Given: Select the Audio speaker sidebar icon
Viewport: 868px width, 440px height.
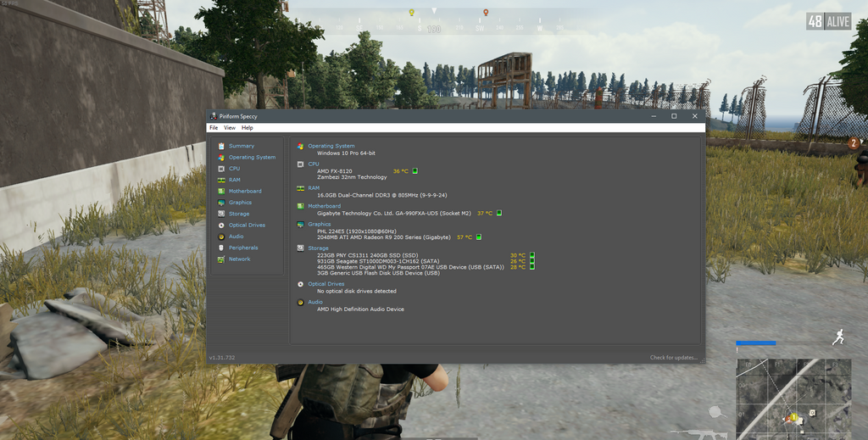Looking at the screenshot, I should [x=221, y=237].
